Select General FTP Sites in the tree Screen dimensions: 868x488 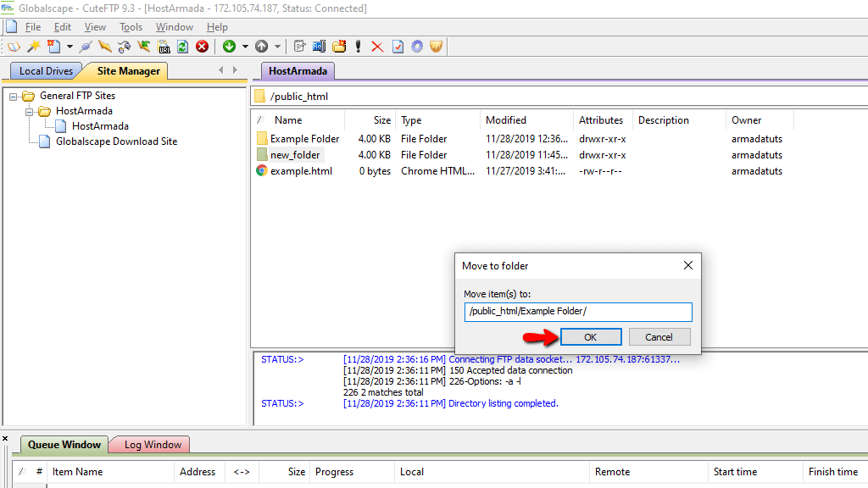click(77, 96)
